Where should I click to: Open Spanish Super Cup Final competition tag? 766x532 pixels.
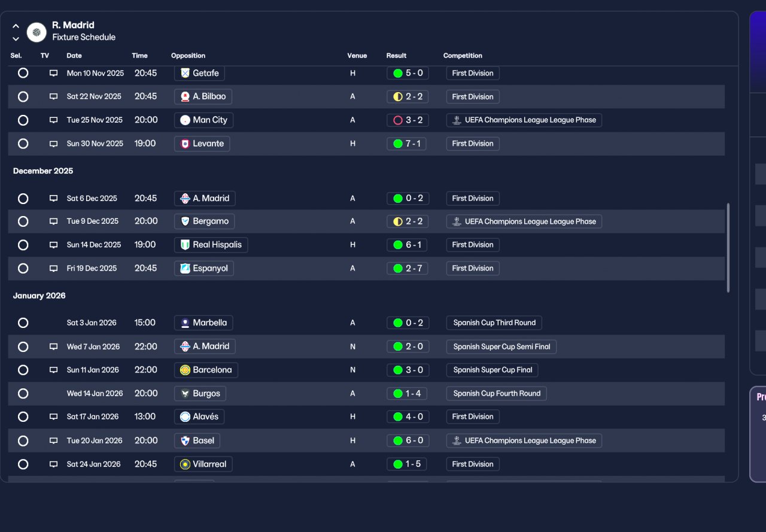493,370
